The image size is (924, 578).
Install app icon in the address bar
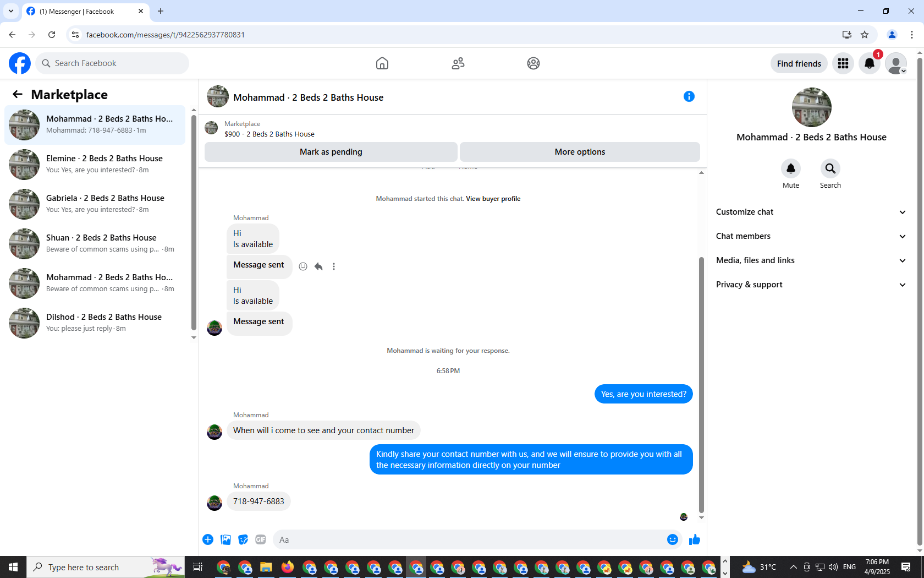click(x=847, y=35)
